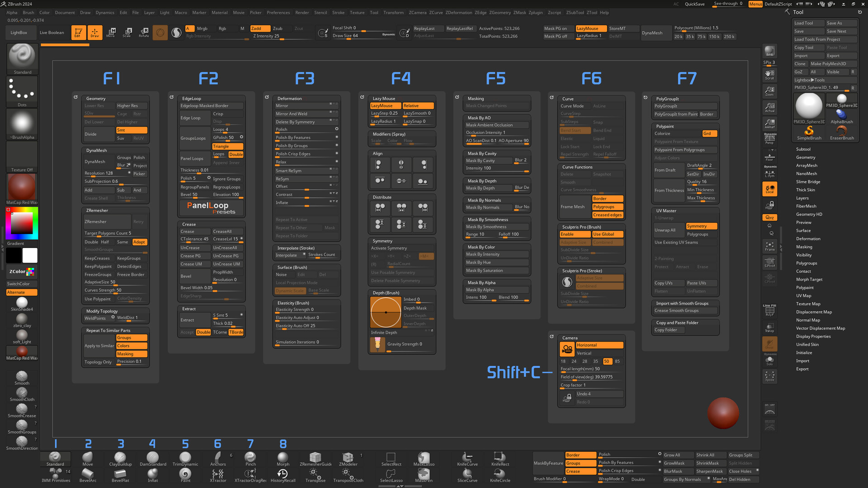Open the ZPlugin menu
Screen dimensions: 868x488
pos(535,13)
